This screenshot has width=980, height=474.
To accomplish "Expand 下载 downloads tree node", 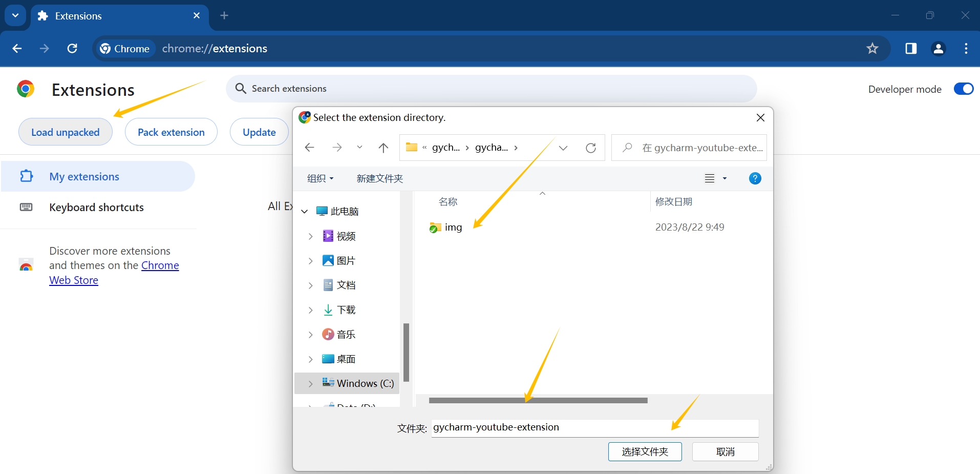I will click(x=310, y=310).
